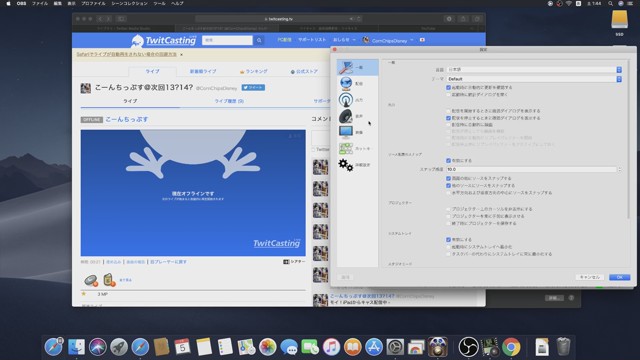Image resolution: width=640 pixels, height=360 pixels.
Task: Click the TwitCasting search magnifier button
Action: pos(259,40)
